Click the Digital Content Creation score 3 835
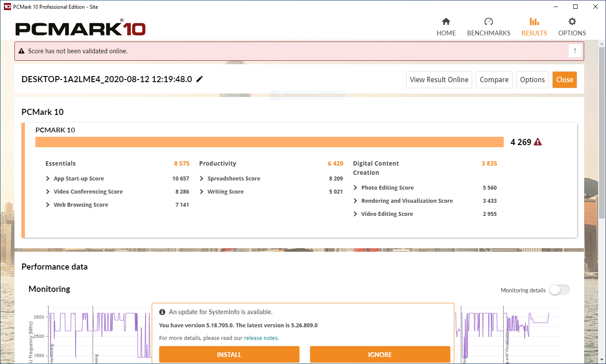The width and height of the screenshot is (606, 364). (489, 163)
